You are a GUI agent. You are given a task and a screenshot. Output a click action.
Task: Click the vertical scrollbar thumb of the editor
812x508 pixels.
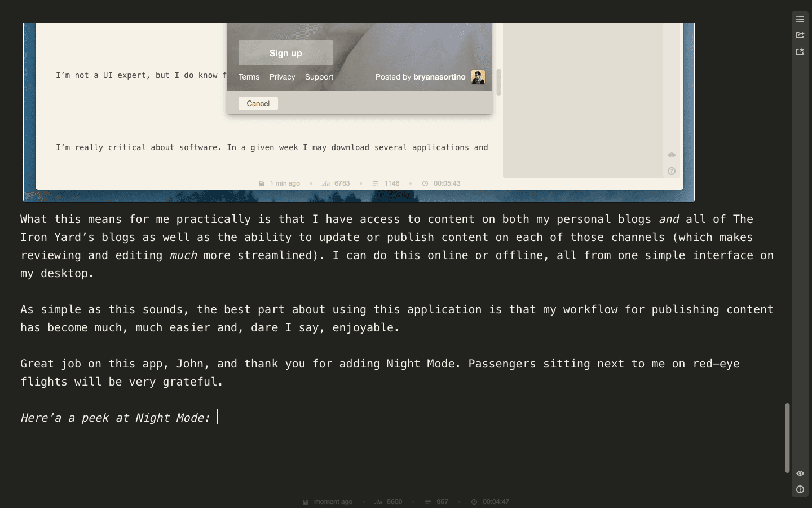(787, 437)
